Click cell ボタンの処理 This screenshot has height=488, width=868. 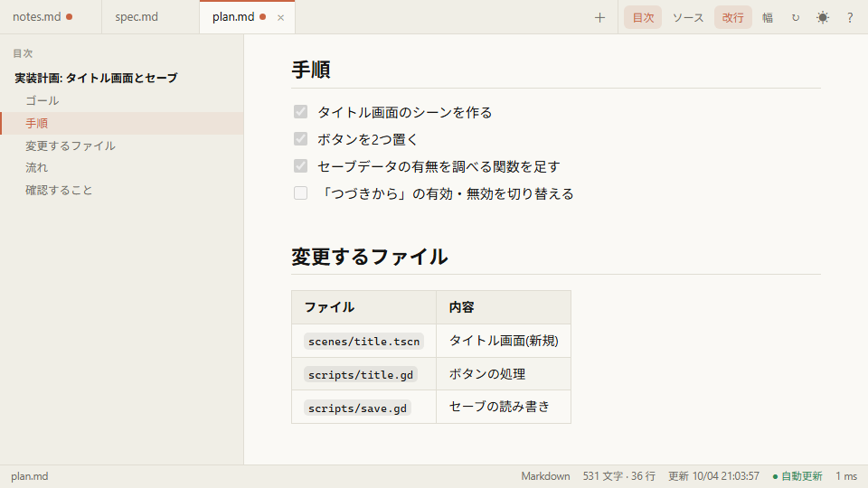504,374
